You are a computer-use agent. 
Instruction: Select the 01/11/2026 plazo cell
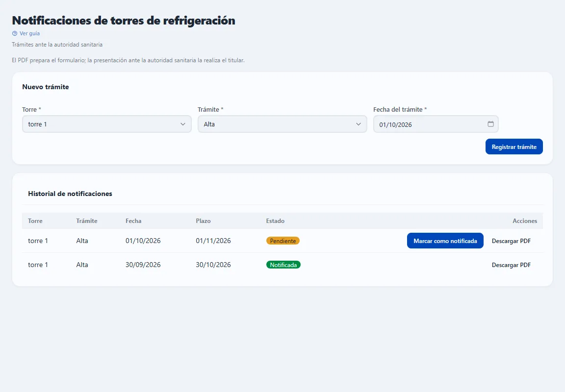pyautogui.click(x=213, y=241)
